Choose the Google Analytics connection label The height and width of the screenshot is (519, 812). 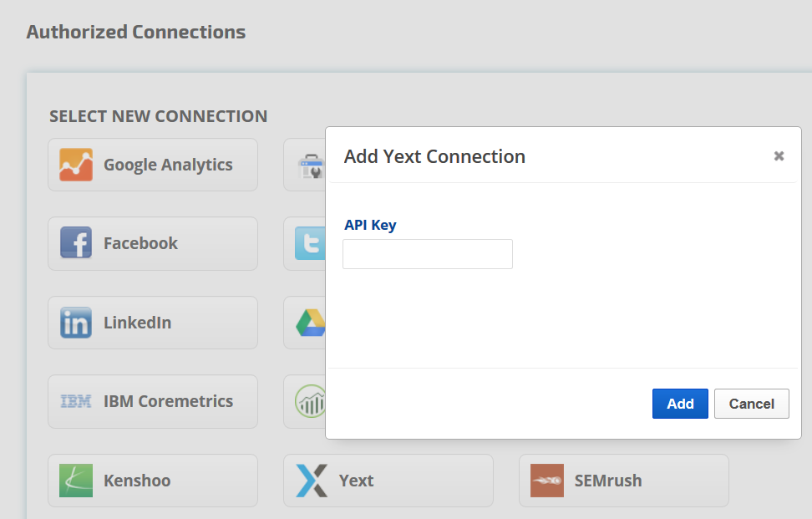click(x=168, y=165)
